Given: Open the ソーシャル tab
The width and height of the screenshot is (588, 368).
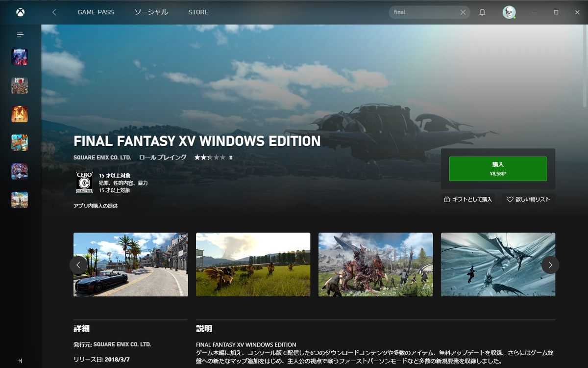Looking at the screenshot, I should tap(151, 12).
